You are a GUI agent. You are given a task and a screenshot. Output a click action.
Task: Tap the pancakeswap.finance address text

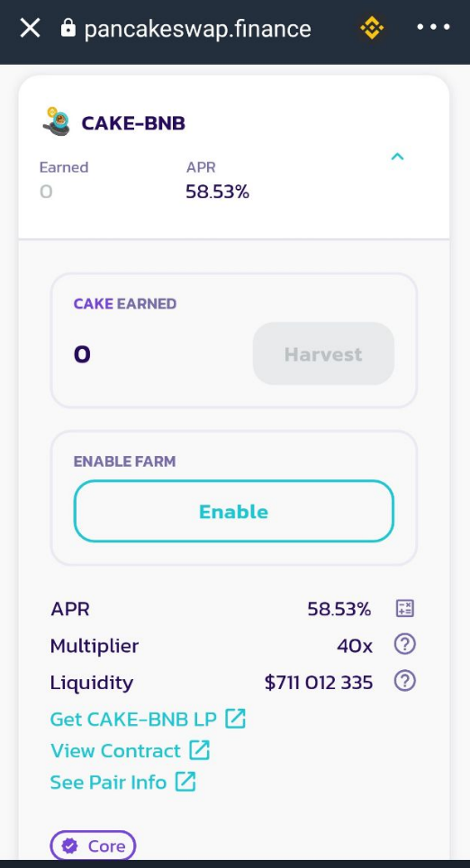197,29
